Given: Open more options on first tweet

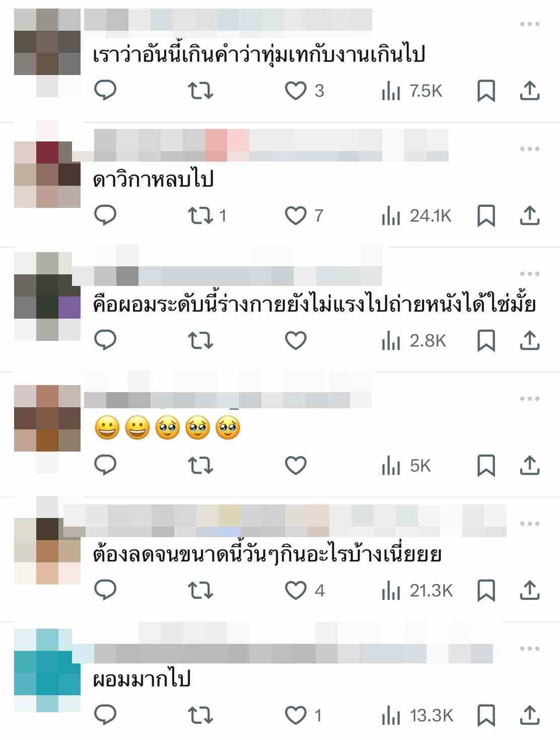Looking at the screenshot, I should pyautogui.click(x=530, y=24).
